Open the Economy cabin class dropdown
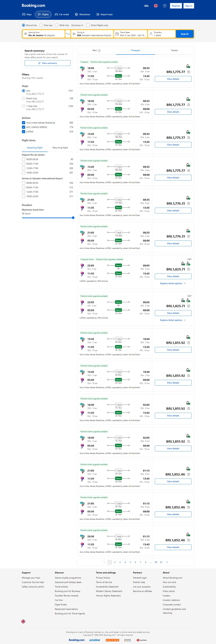The image size is (216, 644). point(77,25)
